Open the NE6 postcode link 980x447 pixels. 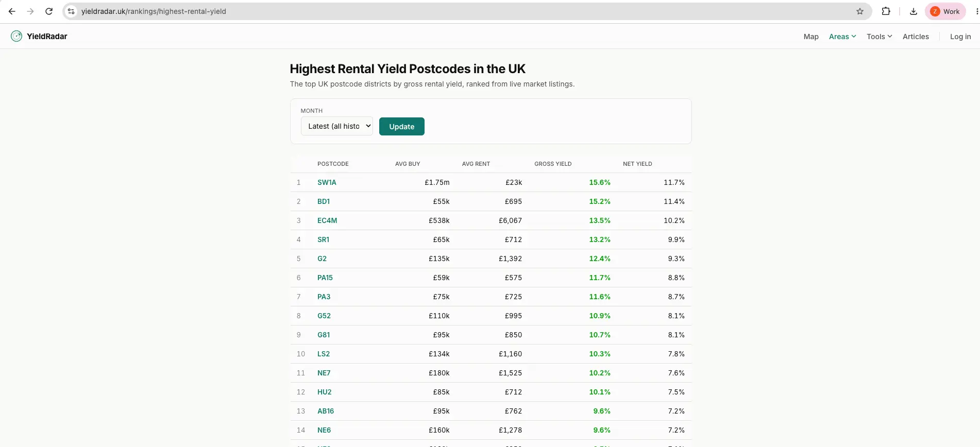tap(324, 430)
